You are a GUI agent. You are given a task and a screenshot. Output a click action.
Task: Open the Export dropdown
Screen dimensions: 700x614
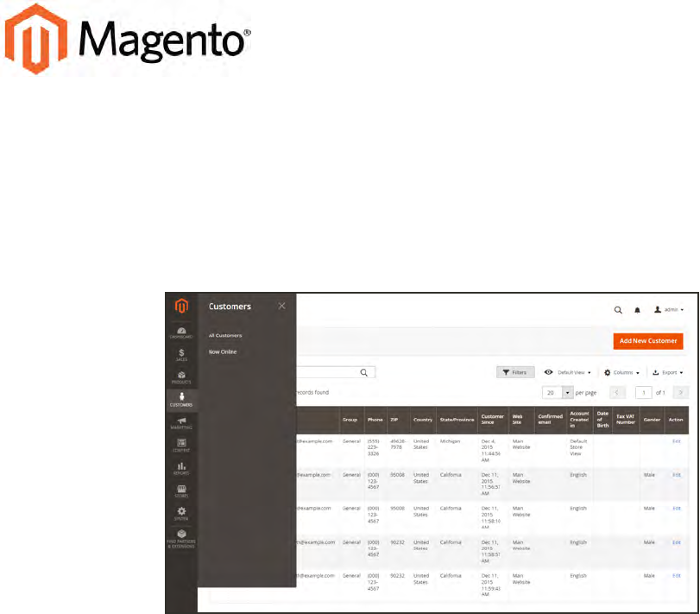click(x=668, y=372)
